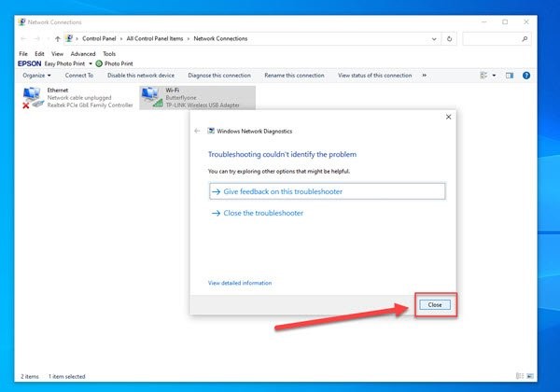Open the File menu
The width and height of the screenshot is (560, 392).
pos(23,54)
